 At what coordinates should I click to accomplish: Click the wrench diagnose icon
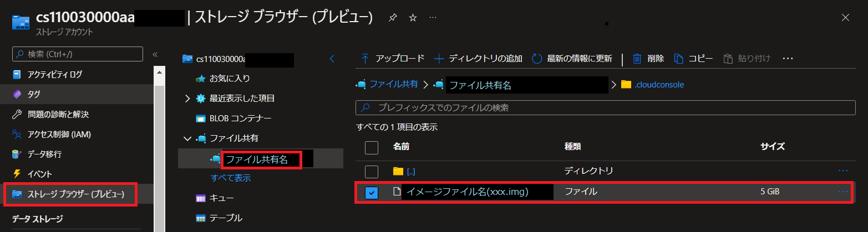point(17,114)
